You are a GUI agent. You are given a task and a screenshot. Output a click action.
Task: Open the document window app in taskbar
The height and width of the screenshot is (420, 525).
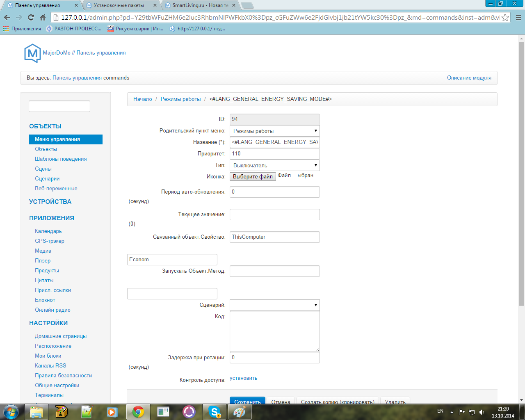[163, 412]
